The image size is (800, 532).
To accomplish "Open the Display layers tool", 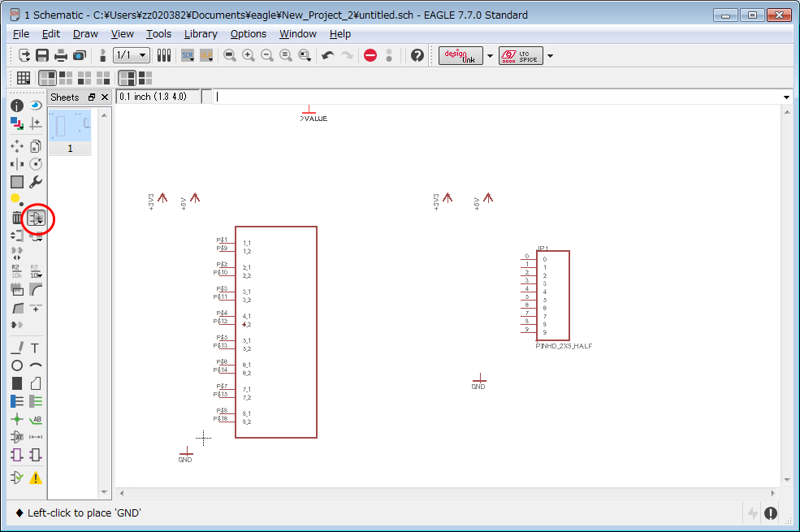I will (x=17, y=123).
